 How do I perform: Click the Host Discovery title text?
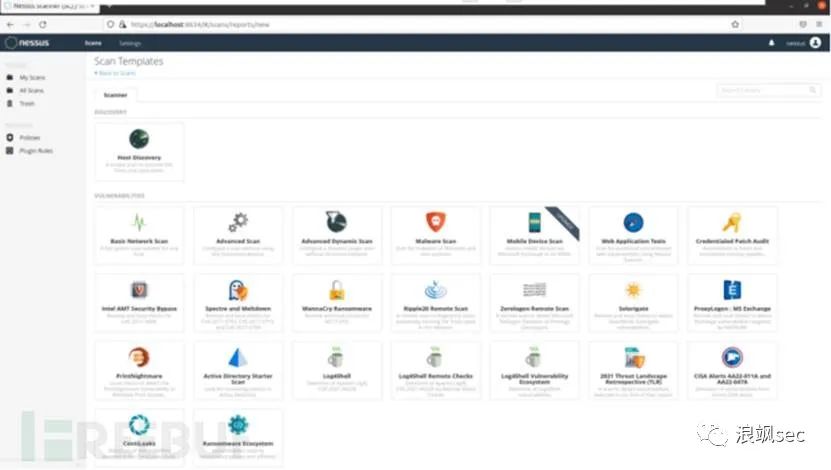139,157
